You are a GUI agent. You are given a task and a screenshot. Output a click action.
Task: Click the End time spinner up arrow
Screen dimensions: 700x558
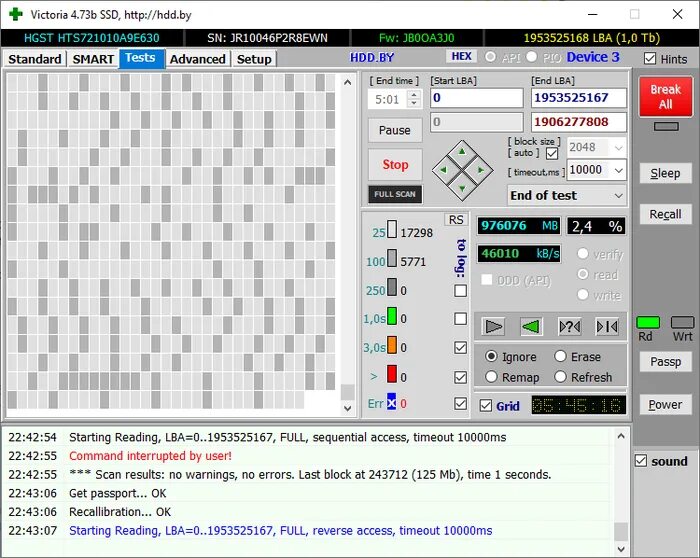[414, 95]
